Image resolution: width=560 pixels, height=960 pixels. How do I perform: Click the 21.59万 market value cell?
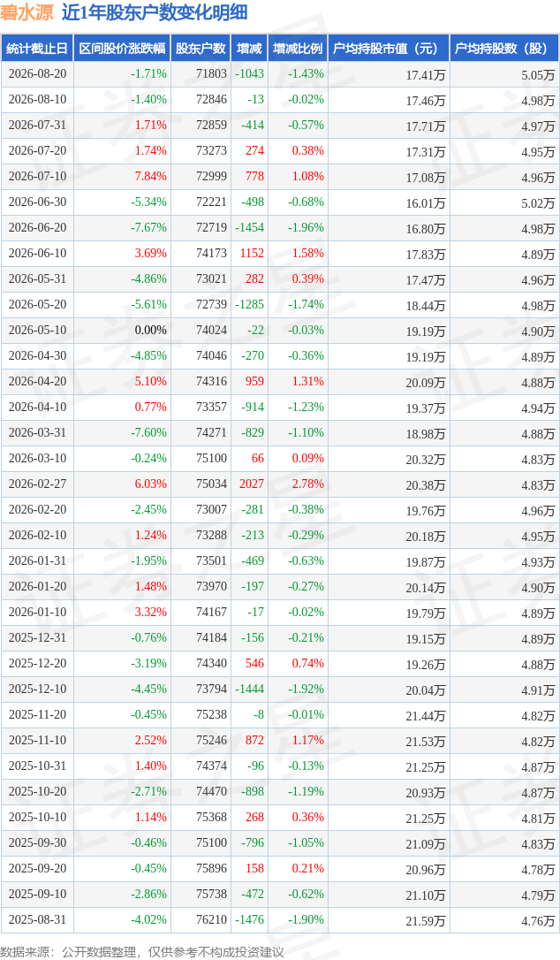(426, 921)
